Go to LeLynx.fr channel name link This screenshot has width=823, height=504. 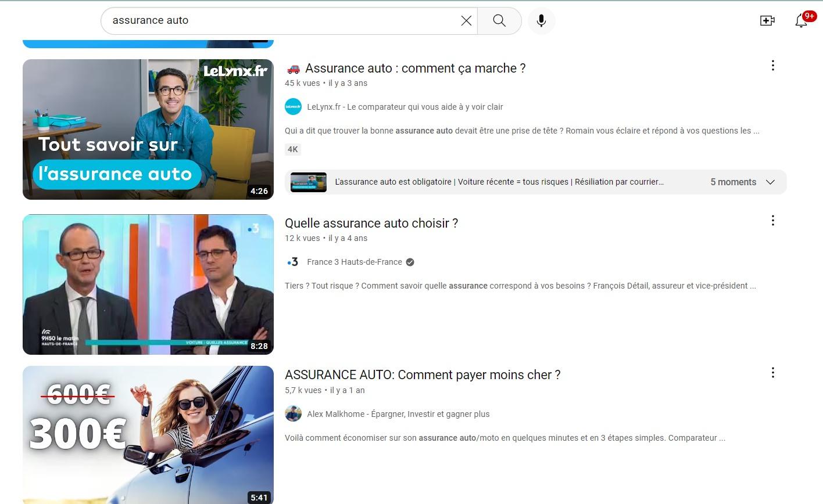point(405,107)
